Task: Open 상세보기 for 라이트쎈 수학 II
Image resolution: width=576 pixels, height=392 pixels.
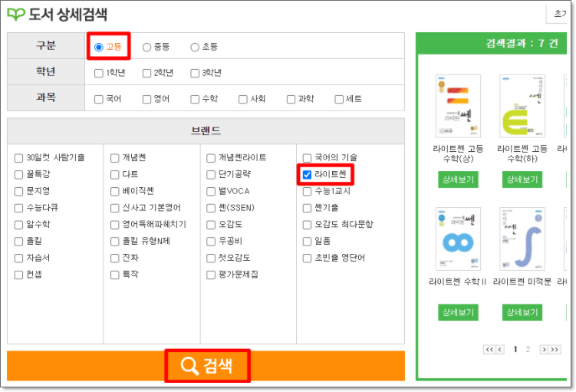Action: coord(458,312)
